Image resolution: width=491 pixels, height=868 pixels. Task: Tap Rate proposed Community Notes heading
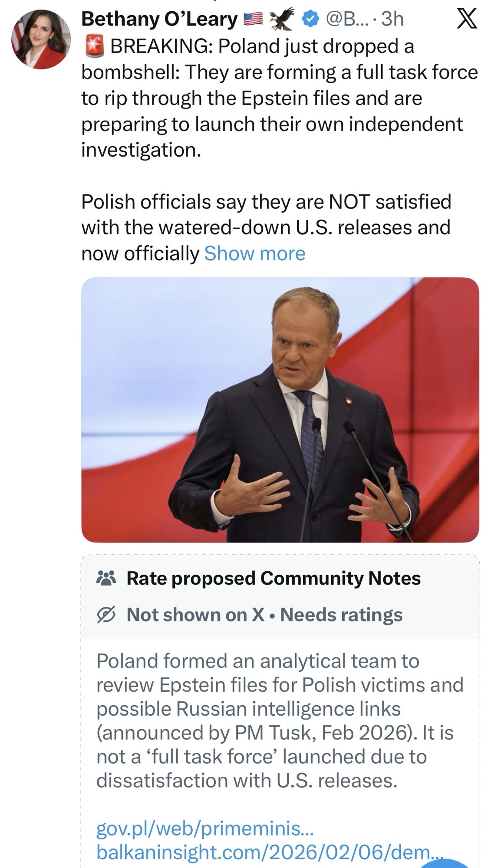274,578
